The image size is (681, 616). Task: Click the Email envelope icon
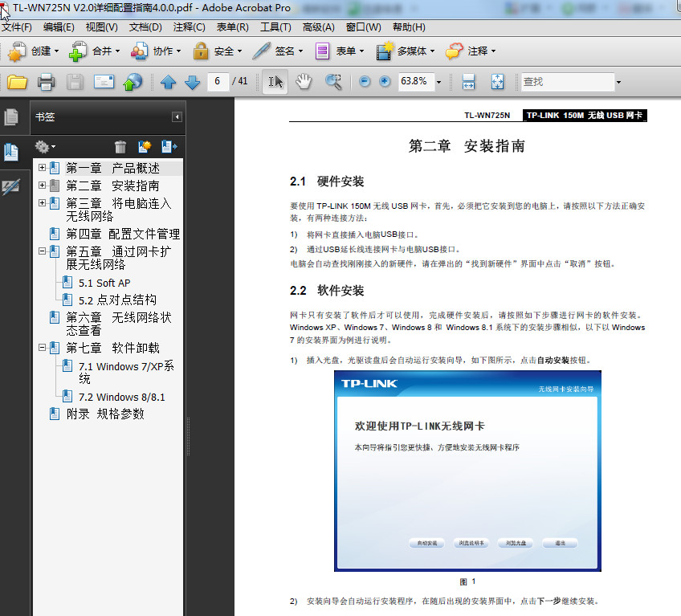(104, 82)
